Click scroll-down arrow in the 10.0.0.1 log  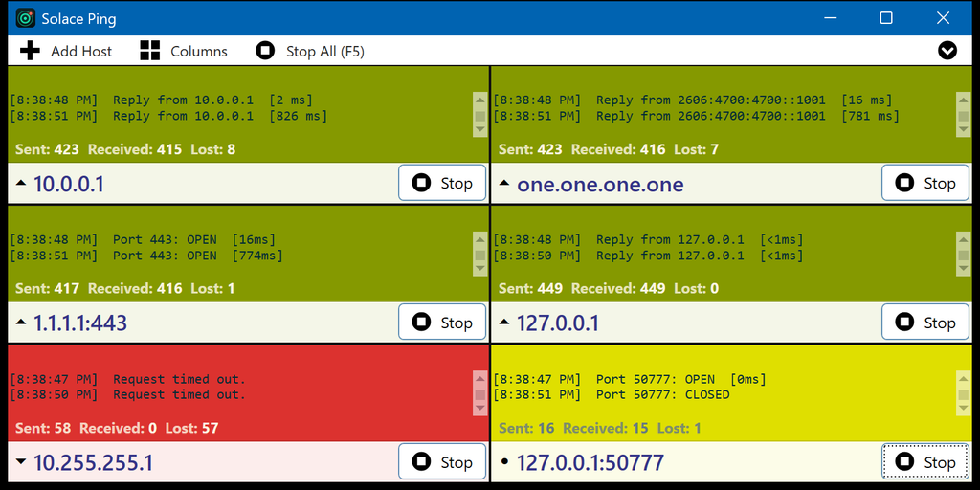click(x=480, y=130)
